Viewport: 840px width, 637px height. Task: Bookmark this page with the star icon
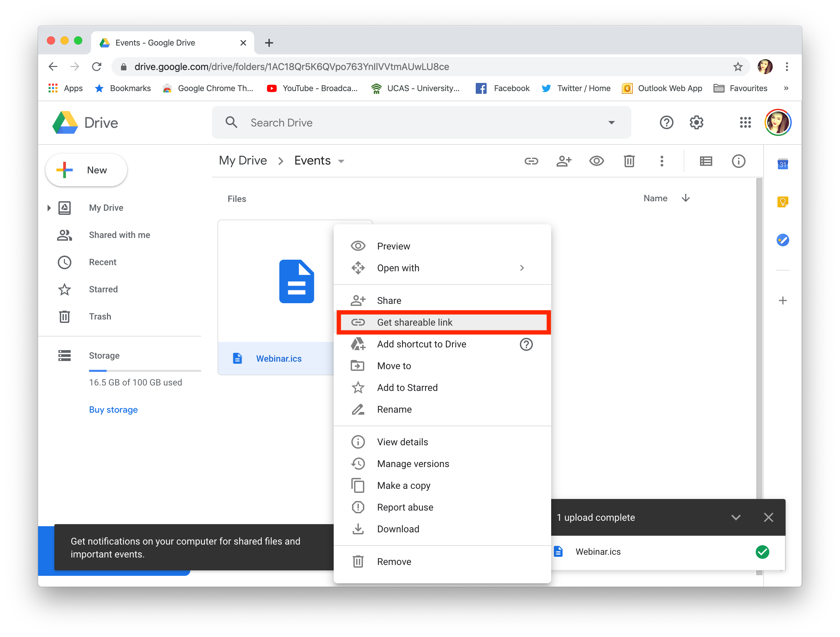click(x=737, y=67)
